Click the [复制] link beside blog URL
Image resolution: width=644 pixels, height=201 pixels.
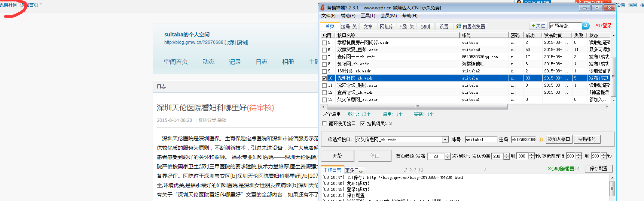tap(242, 42)
